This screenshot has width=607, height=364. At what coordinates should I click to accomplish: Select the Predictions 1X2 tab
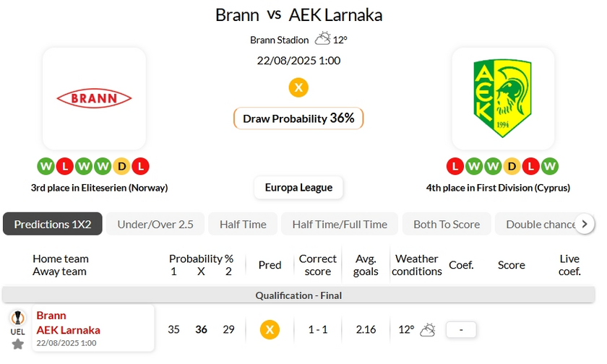[x=52, y=224]
